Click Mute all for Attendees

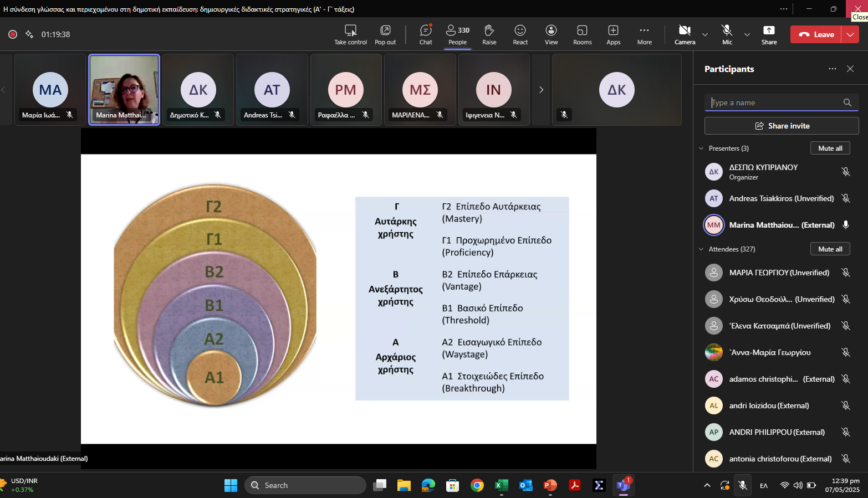[830, 249]
